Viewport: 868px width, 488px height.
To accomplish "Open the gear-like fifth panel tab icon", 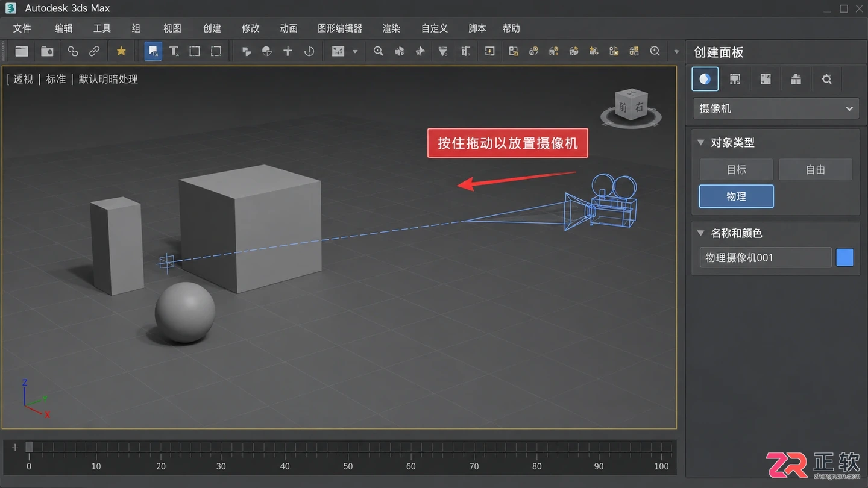I will coord(826,79).
